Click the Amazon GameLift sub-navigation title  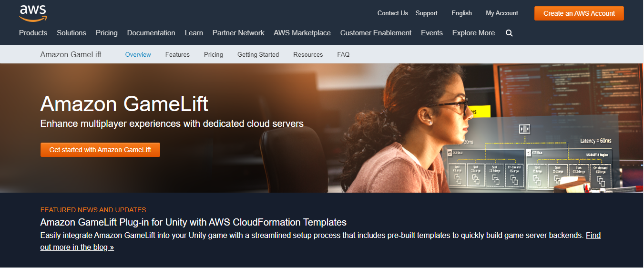coord(71,54)
